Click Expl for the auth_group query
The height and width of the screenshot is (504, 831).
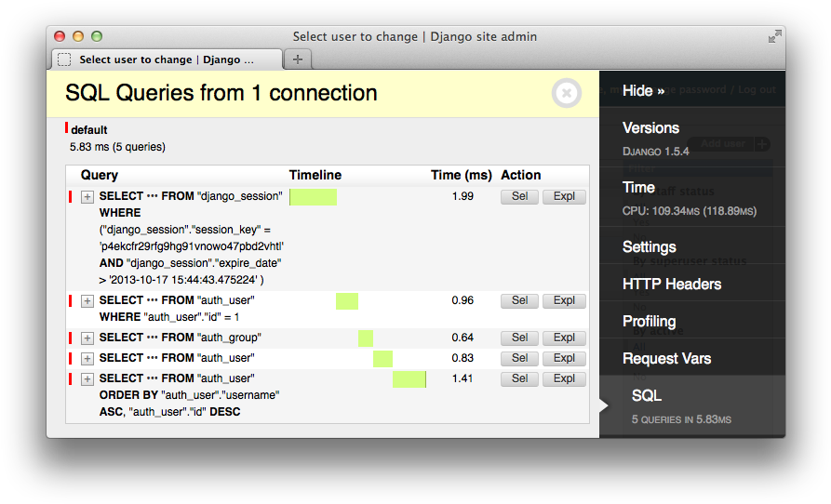pyautogui.click(x=564, y=338)
